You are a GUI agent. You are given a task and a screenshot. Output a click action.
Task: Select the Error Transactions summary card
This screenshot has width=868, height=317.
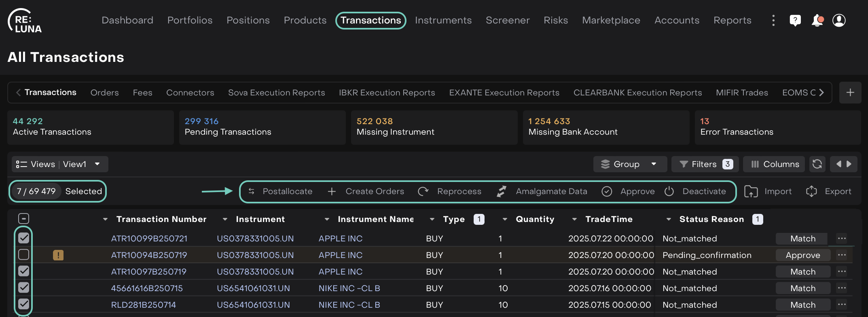pyautogui.click(x=777, y=127)
